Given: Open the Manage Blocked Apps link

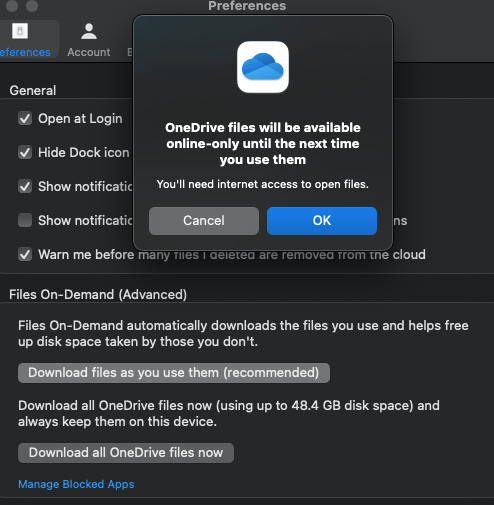Looking at the screenshot, I should 76,484.
